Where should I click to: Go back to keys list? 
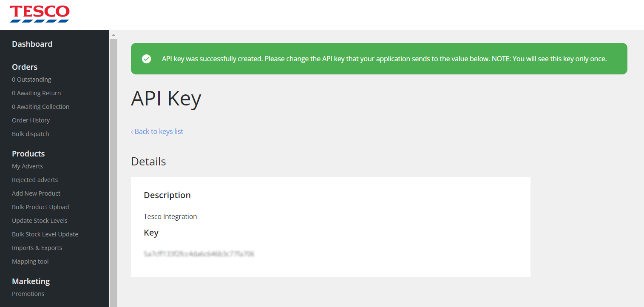point(157,131)
